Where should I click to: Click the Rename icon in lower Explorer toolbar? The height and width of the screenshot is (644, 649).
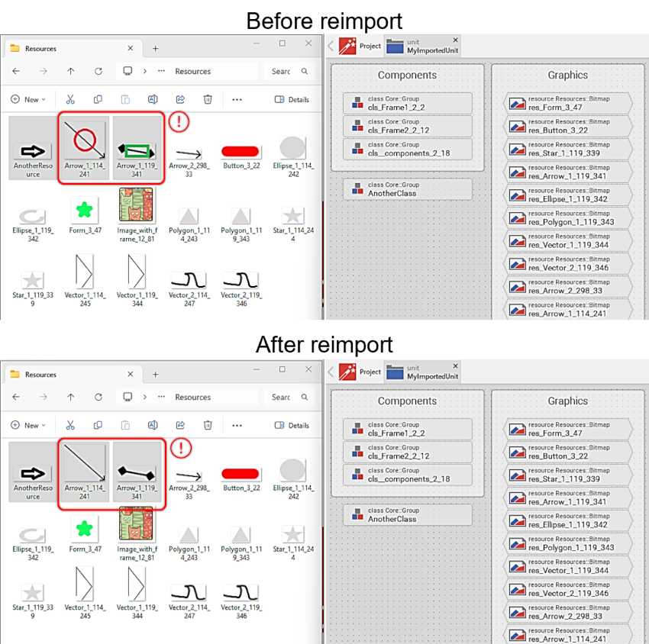[153, 425]
